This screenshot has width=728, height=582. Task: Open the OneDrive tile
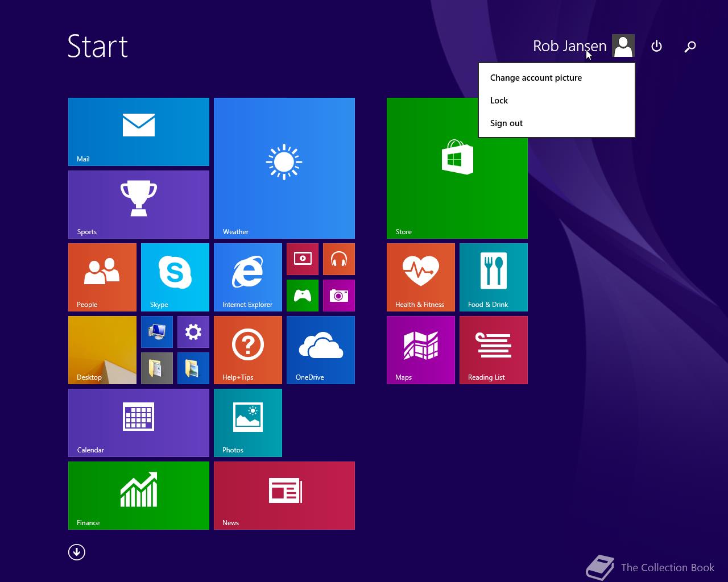(x=321, y=350)
